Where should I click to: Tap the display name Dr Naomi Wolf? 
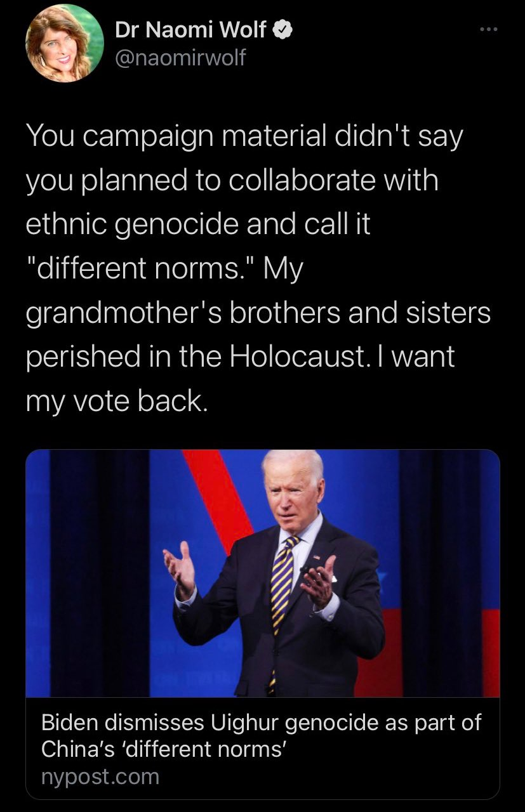click(x=191, y=30)
